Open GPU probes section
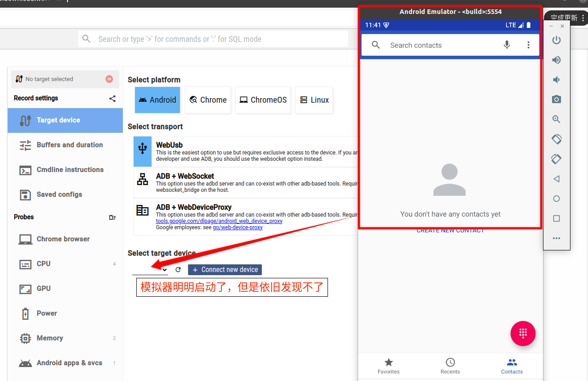 [65, 289]
